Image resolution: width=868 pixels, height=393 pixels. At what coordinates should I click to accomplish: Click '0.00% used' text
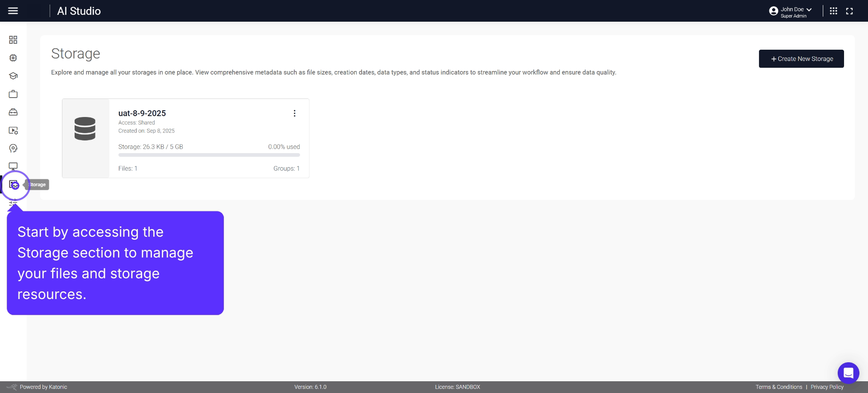pyautogui.click(x=284, y=147)
